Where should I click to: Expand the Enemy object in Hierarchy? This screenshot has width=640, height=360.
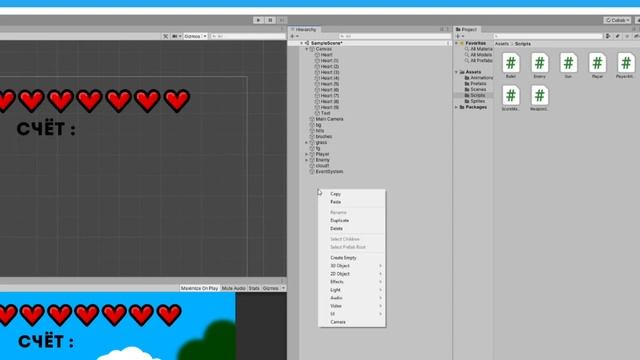(307, 160)
